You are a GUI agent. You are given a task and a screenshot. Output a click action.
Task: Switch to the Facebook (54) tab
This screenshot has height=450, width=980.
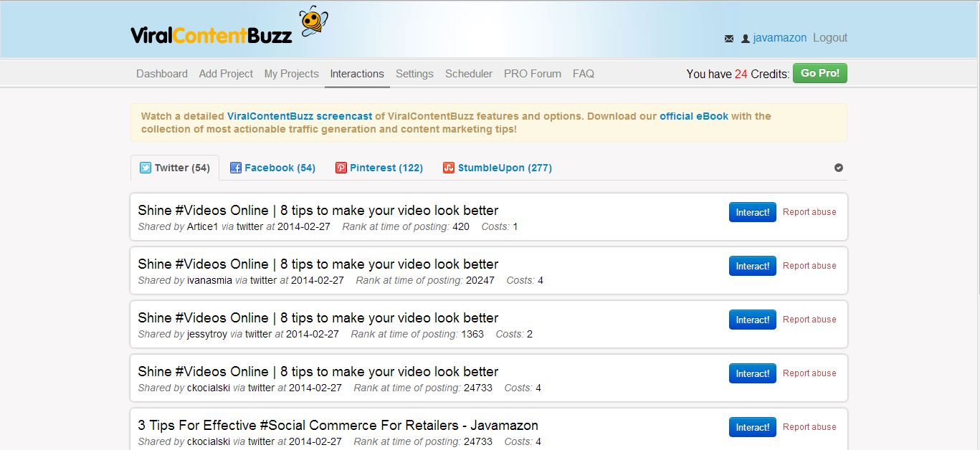272,168
